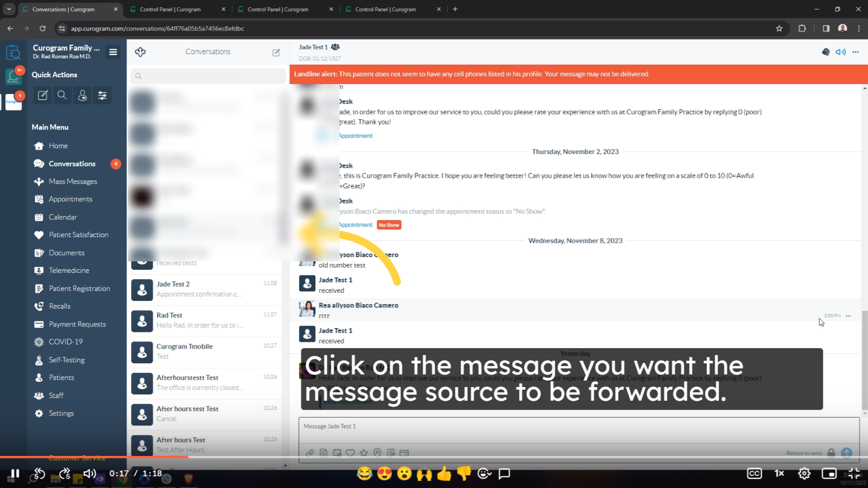
Task: Toggle the sidebar hamburger menu
Action: click(x=113, y=52)
